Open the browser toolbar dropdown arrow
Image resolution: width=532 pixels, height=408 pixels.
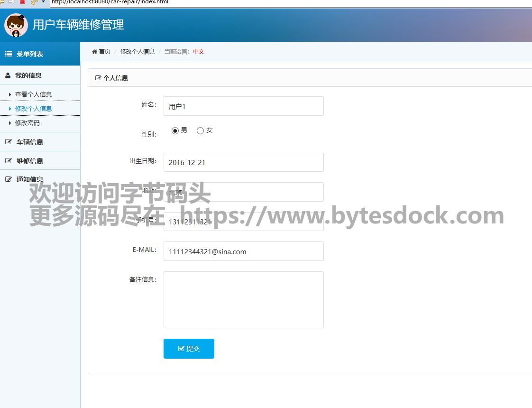[44, 2]
